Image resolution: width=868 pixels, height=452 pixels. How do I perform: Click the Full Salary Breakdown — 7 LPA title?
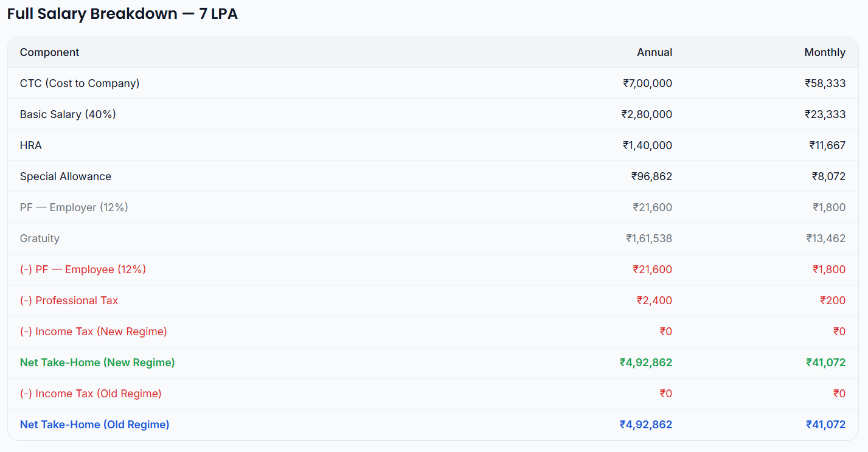click(x=122, y=13)
